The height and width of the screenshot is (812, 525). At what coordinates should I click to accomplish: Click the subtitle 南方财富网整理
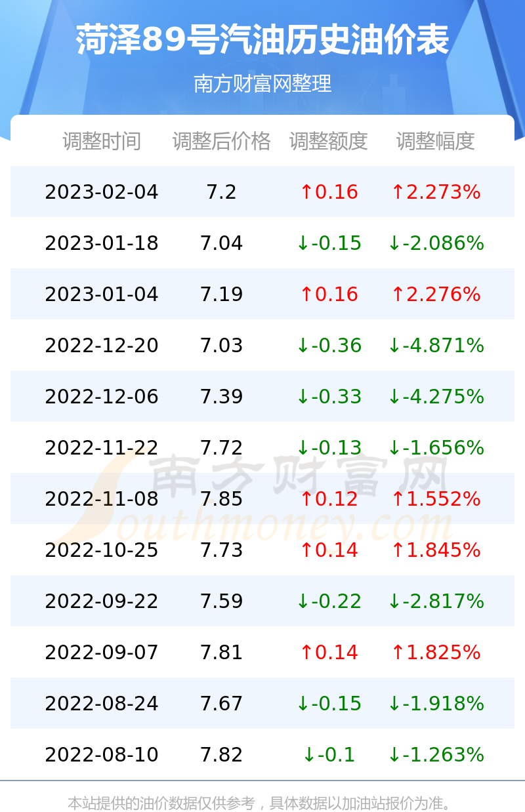pyautogui.click(x=262, y=84)
